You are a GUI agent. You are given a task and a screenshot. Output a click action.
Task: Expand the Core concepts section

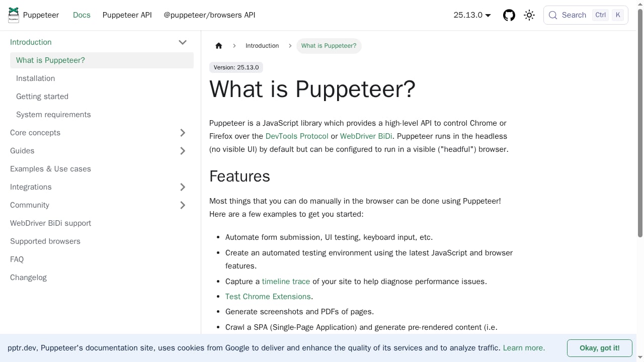pos(183,133)
